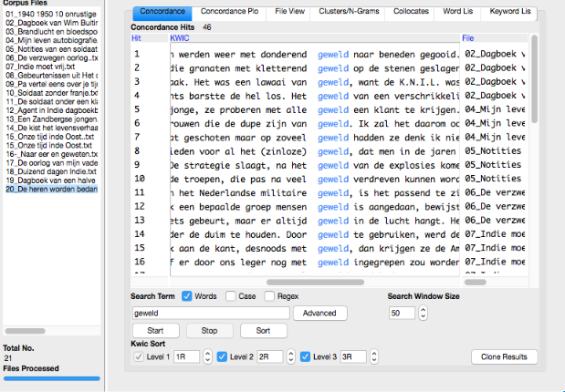Click the vertical scrollbar of the results
The image size is (565, 392).
click(x=534, y=78)
